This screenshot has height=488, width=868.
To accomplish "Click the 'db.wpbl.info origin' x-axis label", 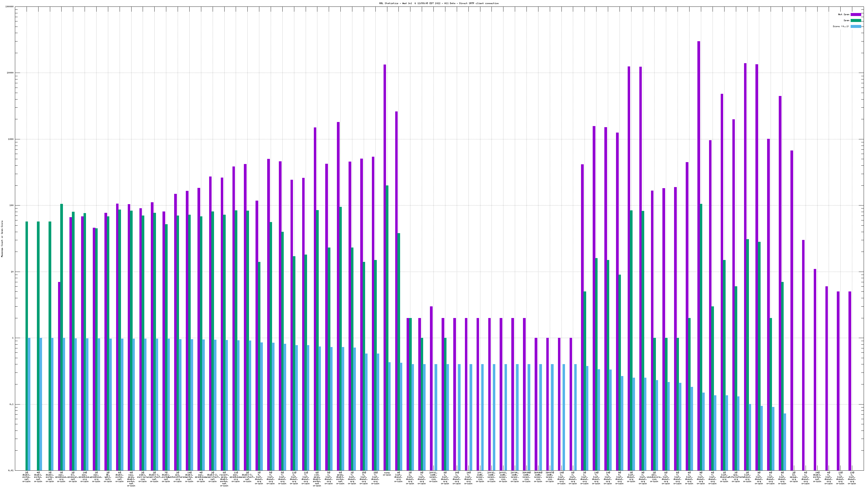I will tap(108, 477).
